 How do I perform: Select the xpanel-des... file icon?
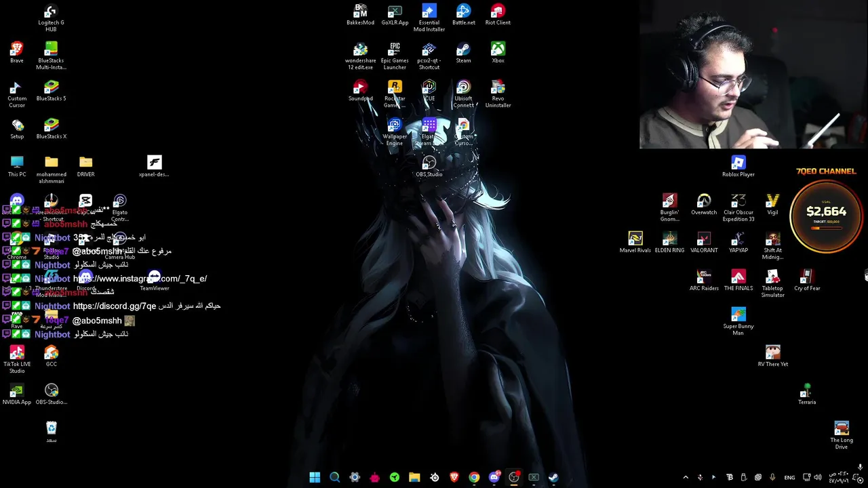tap(154, 167)
